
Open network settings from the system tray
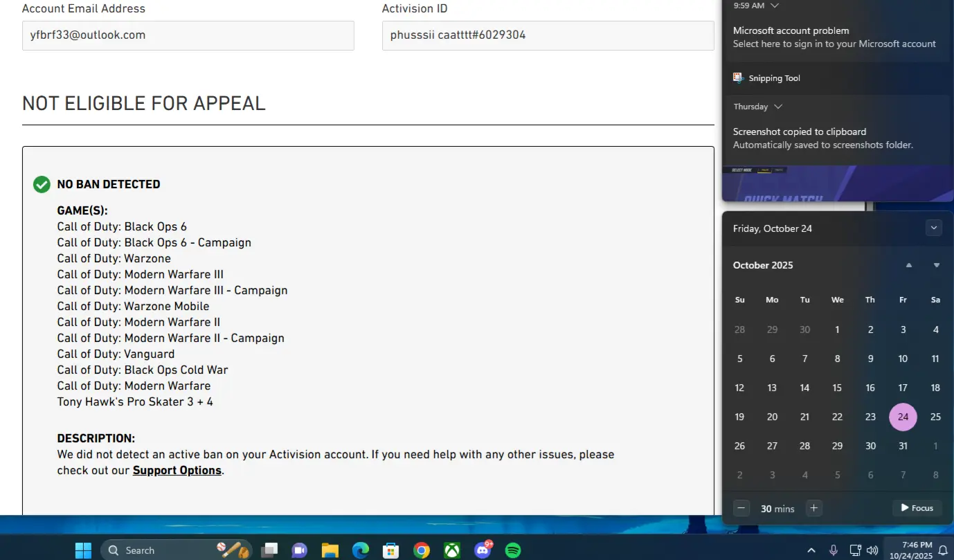coord(855,550)
